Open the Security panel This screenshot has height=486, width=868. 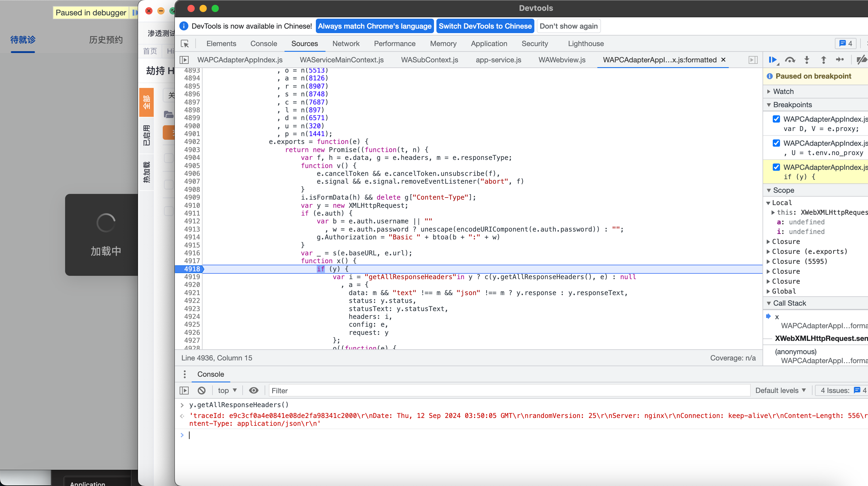point(535,43)
